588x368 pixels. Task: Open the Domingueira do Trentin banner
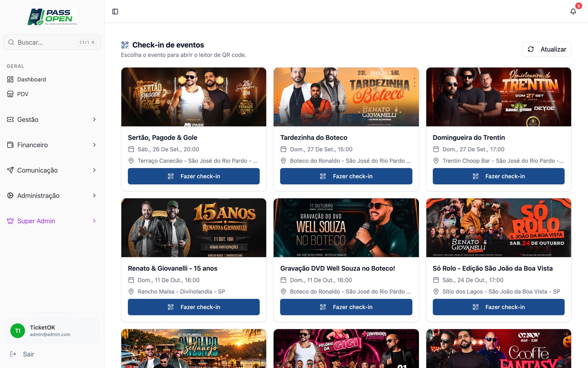[x=499, y=97]
